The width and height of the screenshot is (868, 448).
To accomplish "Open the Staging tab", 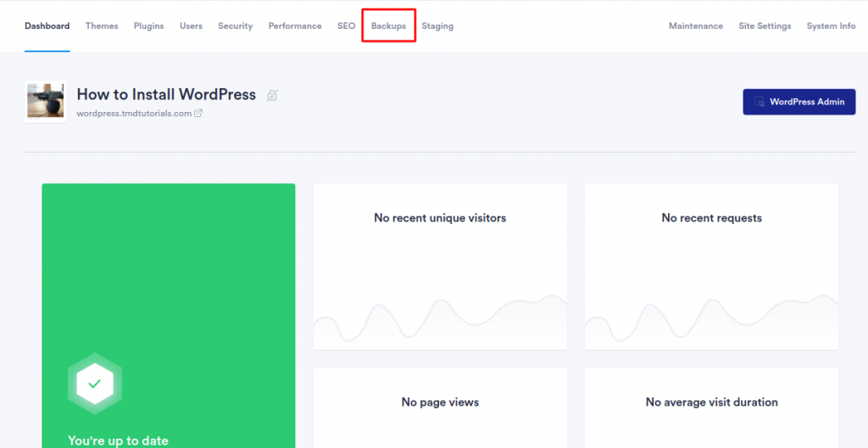I will (x=437, y=26).
